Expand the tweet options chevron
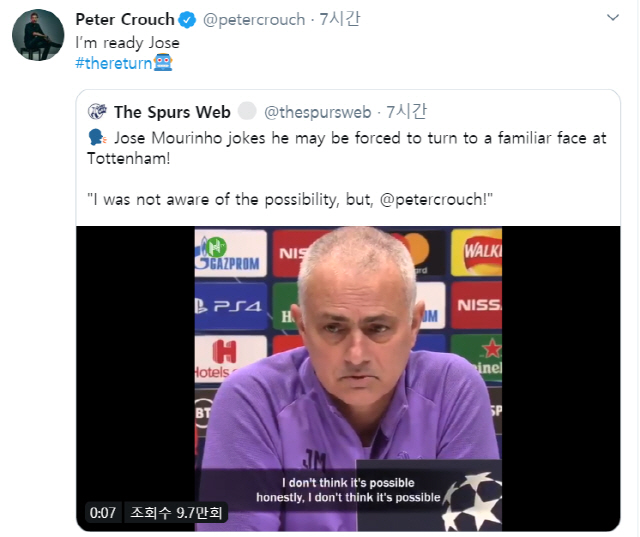Image resolution: width=640 pixels, height=537 pixels. click(x=613, y=18)
